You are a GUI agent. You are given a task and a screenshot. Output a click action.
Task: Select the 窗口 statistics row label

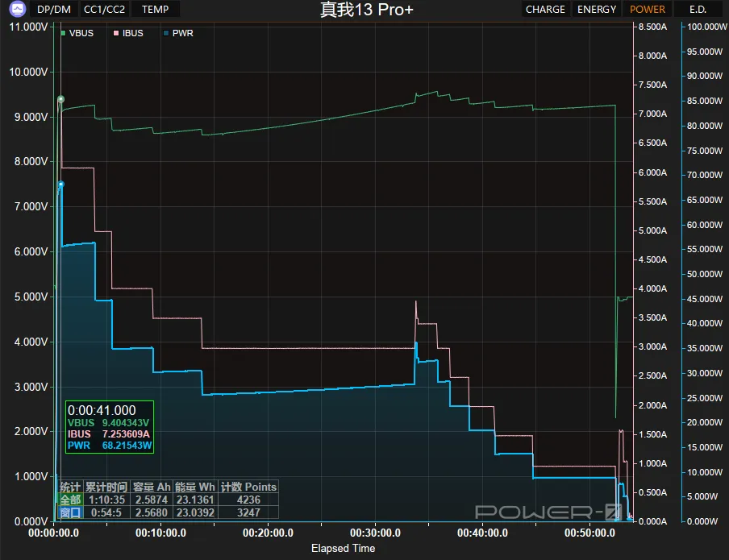70,512
